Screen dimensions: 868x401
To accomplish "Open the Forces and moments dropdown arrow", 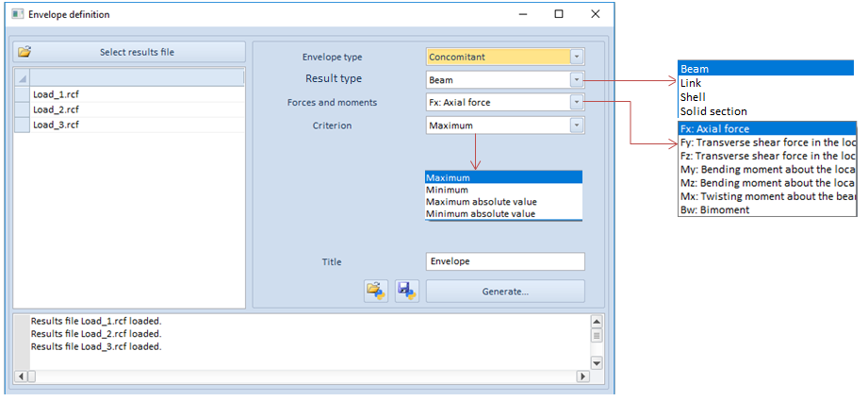I will [x=576, y=102].
